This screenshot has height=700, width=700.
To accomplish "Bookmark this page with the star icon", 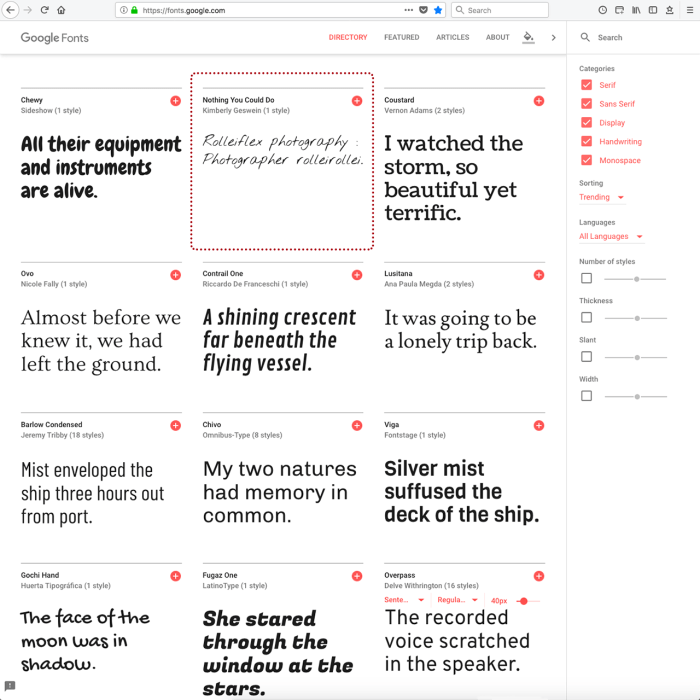I will (438, 10).
